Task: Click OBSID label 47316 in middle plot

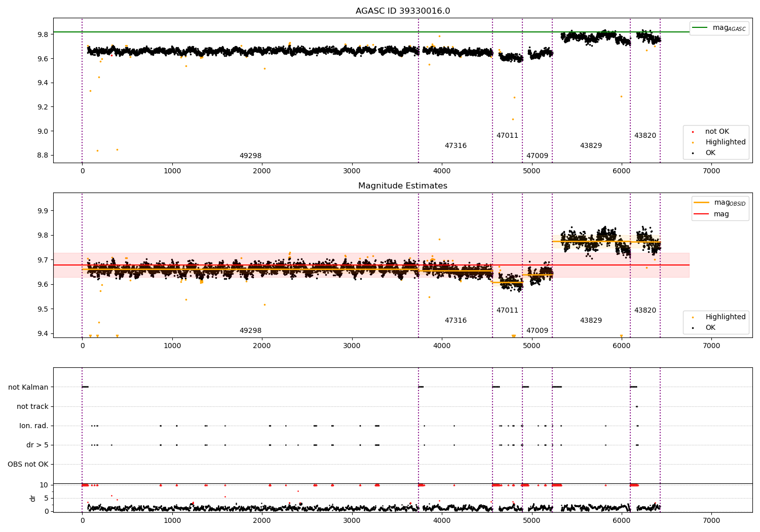Action: pos(455,321)
